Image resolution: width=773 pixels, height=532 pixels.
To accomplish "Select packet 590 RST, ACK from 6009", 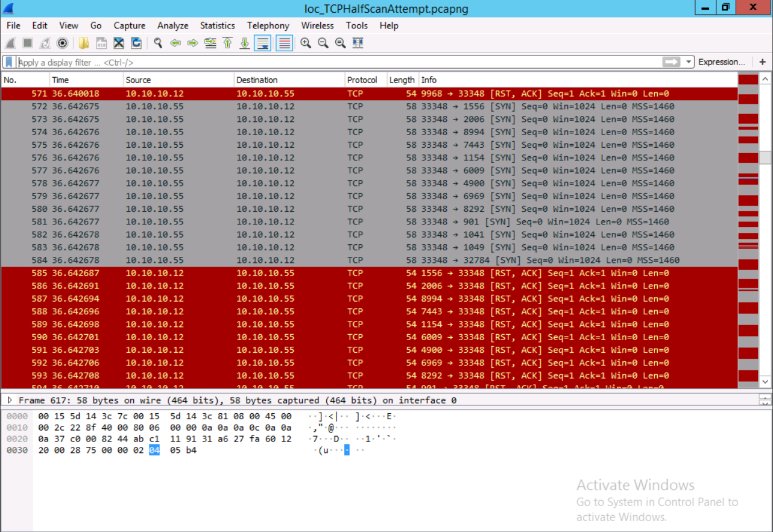I will [x=369, y=337].
